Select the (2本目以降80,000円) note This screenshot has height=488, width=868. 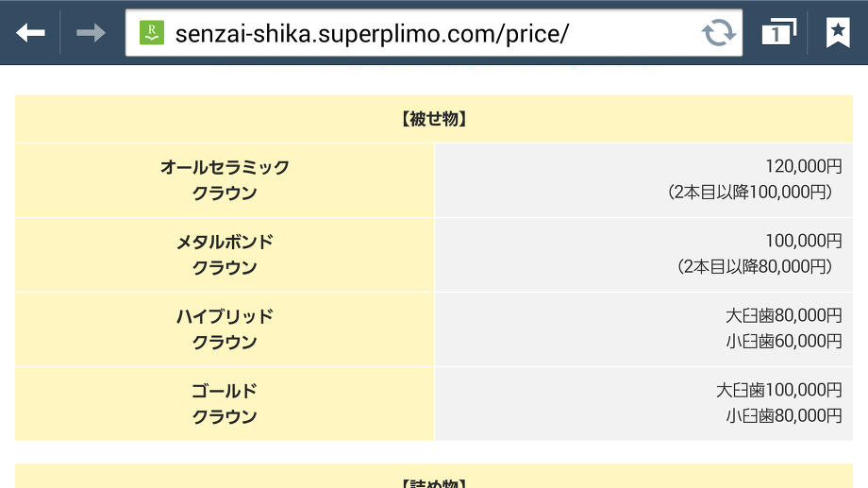click(755, 267)
